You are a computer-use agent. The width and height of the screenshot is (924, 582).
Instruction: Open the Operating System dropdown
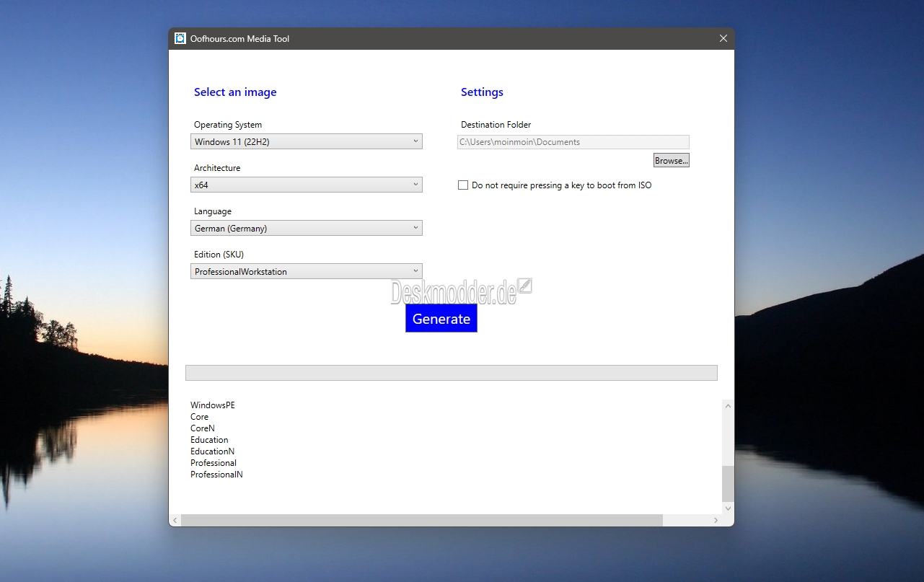click(x=307, y=141)
